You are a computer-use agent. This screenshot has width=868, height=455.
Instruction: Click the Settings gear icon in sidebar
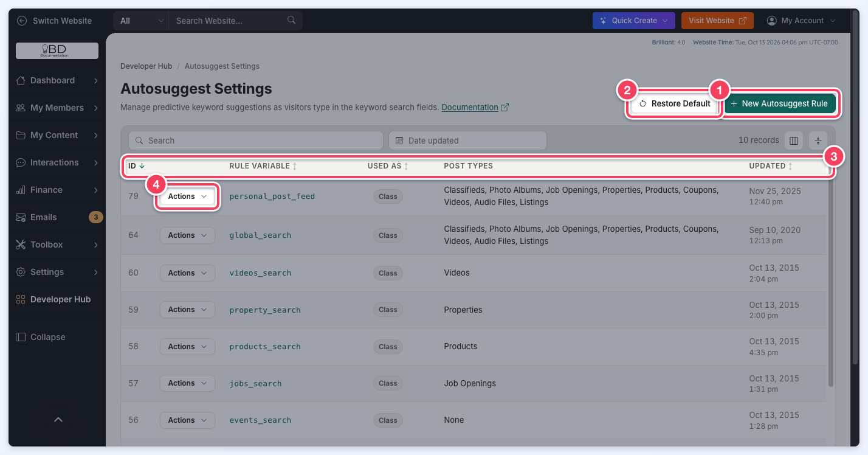tap(21, 272)
